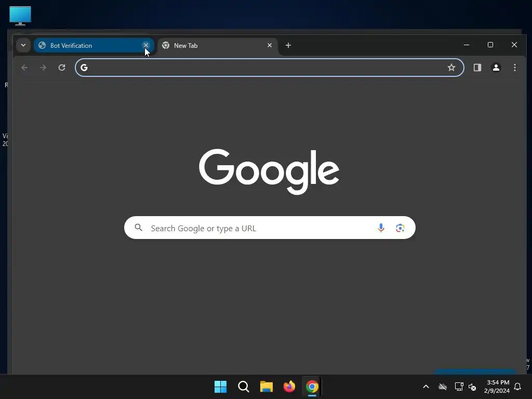This screenshot has width=532, height=399.
Task: Open Chrome's tab search dropdown
Action: (23, 45)
